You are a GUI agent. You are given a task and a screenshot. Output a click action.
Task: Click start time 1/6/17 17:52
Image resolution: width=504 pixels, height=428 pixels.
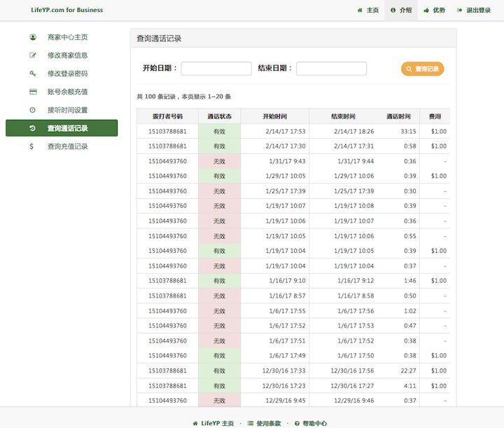tap(288, 326)
